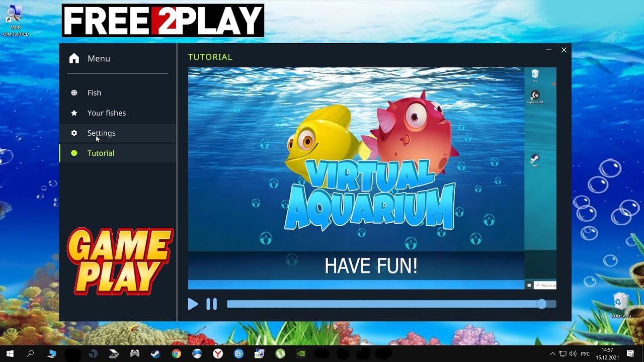Open Steam from the taskbar
The width and height of the screenshot is (644, 362).
[155, 353]
